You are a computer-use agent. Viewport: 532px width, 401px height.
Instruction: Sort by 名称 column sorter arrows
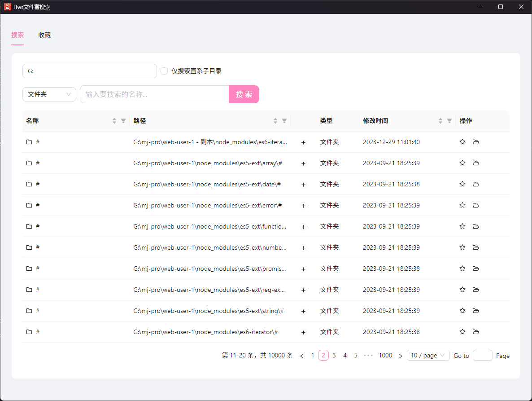(x=114, y=121)
